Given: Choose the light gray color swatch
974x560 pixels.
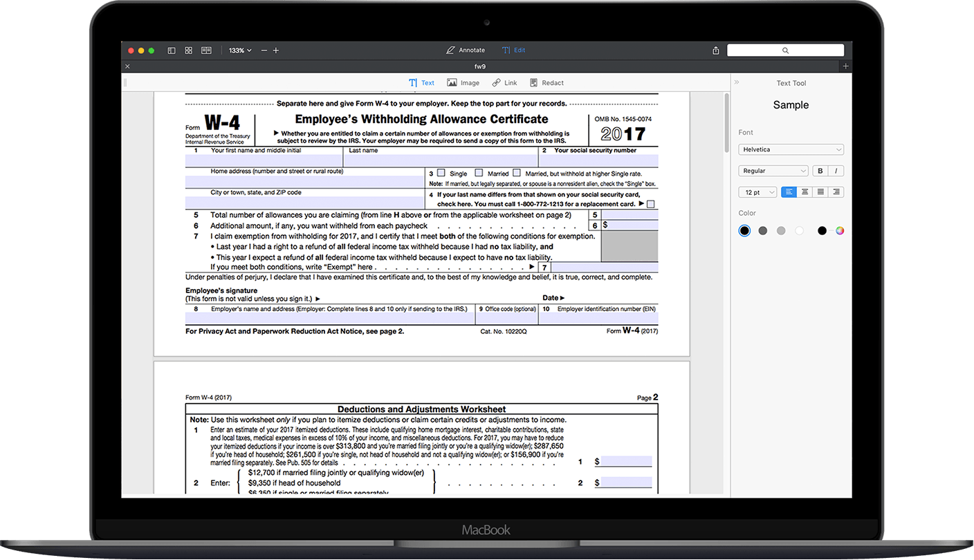Looking at the screenshot, I should point(781,231).
